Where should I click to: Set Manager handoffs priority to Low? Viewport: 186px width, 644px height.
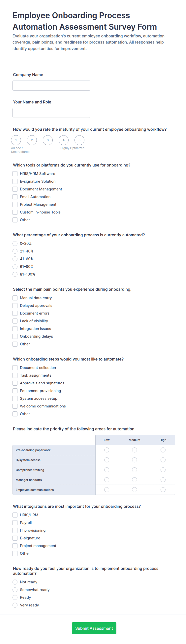coord(107,480)
